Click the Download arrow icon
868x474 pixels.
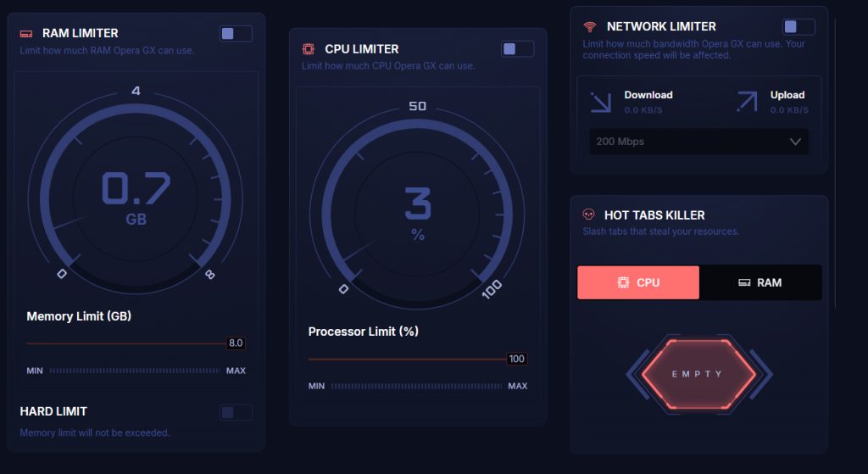pyautogui.click(x=601, y=102)
